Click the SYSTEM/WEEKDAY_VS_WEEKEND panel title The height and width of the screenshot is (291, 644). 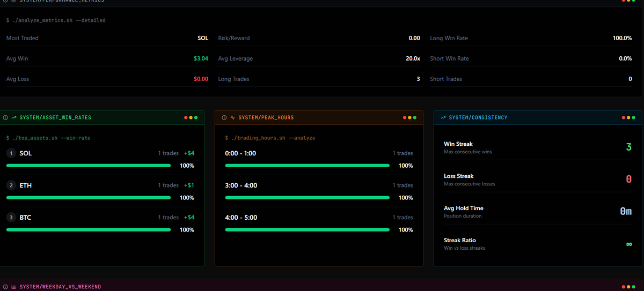click(x=60, y=287)
